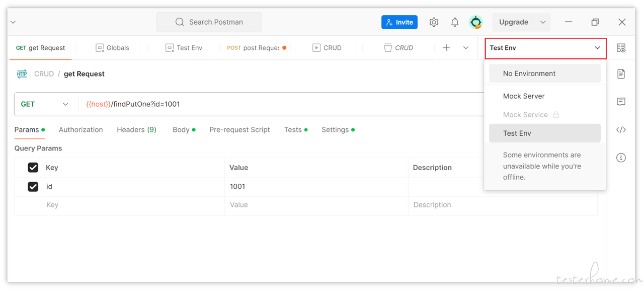
Task: Open the Pre-request Script tab
Action: [239, 130]
